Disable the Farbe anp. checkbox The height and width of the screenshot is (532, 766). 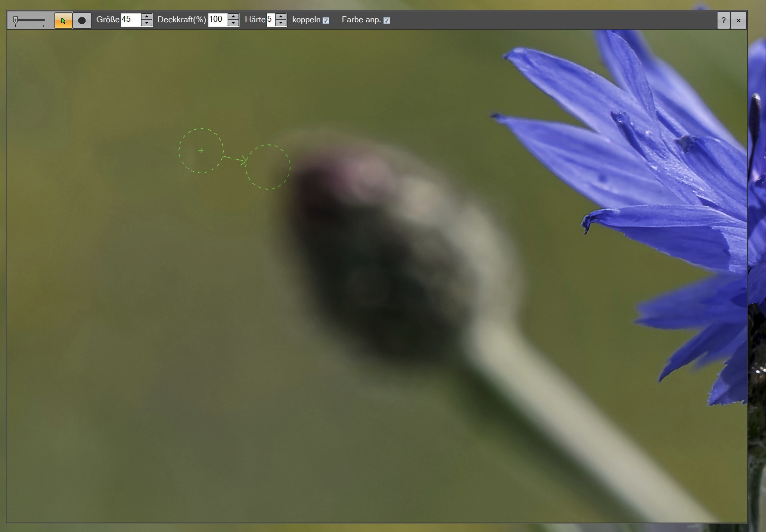[387, 20]
